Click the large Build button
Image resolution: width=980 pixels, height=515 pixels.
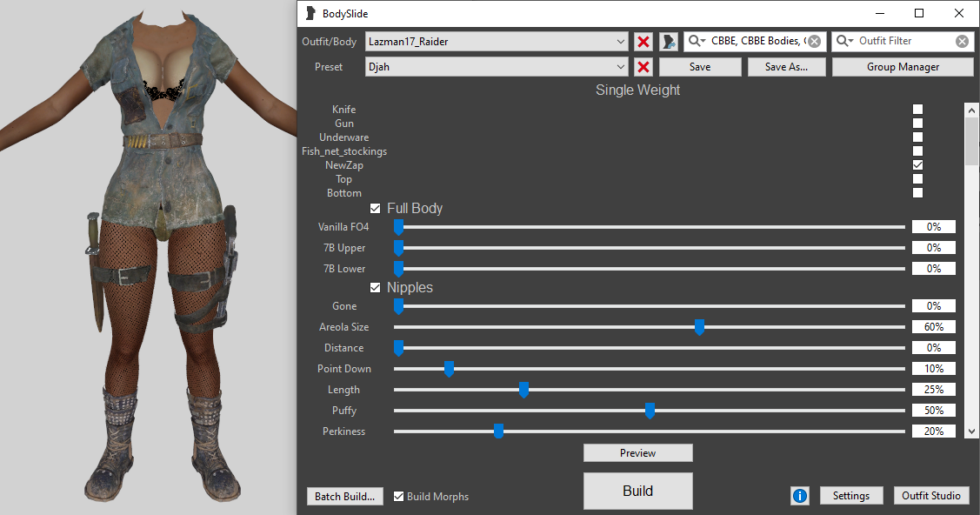637,491
